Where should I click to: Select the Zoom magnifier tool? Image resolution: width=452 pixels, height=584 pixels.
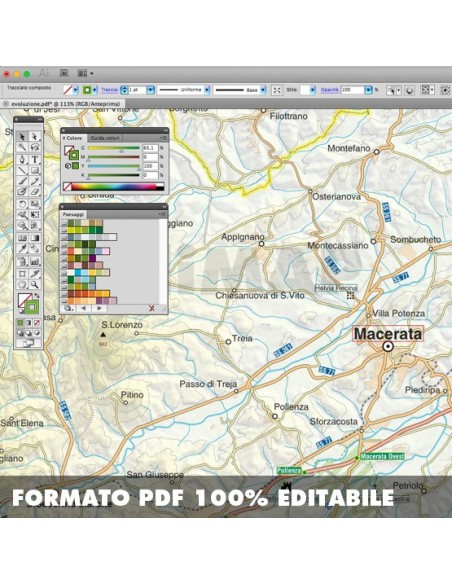point(35,285)
